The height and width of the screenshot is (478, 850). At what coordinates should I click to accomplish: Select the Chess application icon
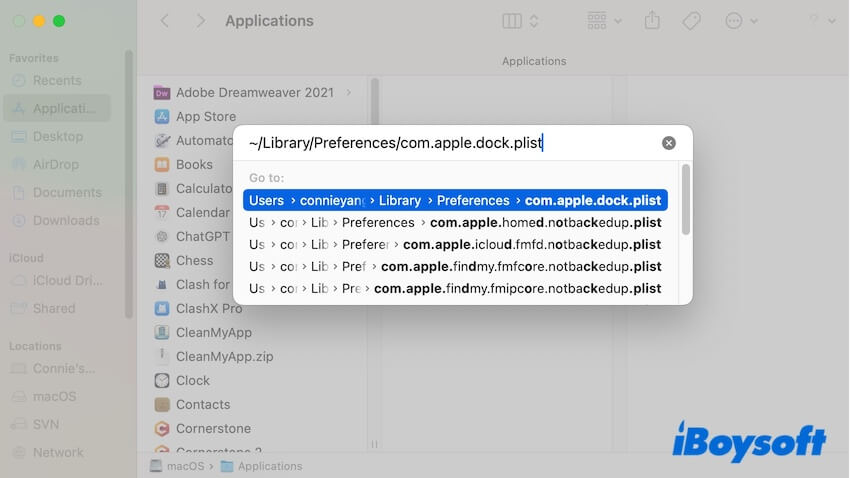tap(162, 260)
